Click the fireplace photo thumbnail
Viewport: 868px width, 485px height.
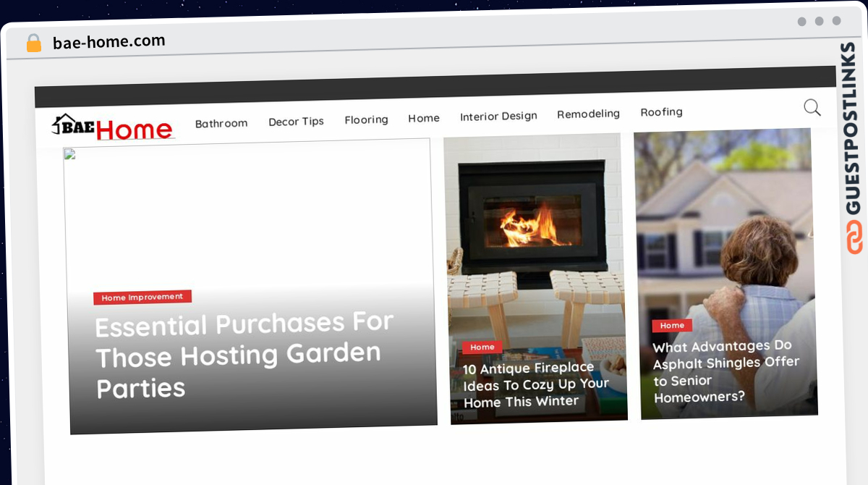coord(535,278)
